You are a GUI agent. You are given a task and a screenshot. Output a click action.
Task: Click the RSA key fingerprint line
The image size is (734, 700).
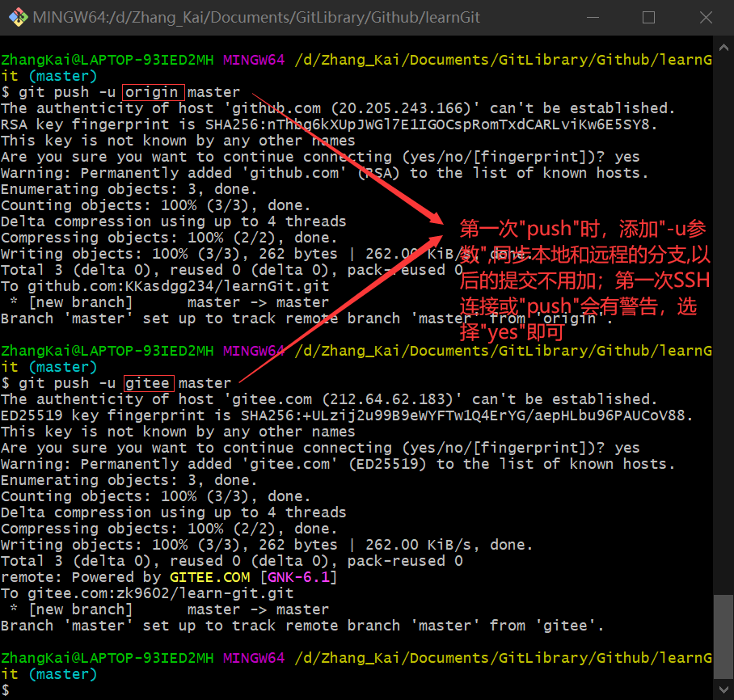click(330, 124)
